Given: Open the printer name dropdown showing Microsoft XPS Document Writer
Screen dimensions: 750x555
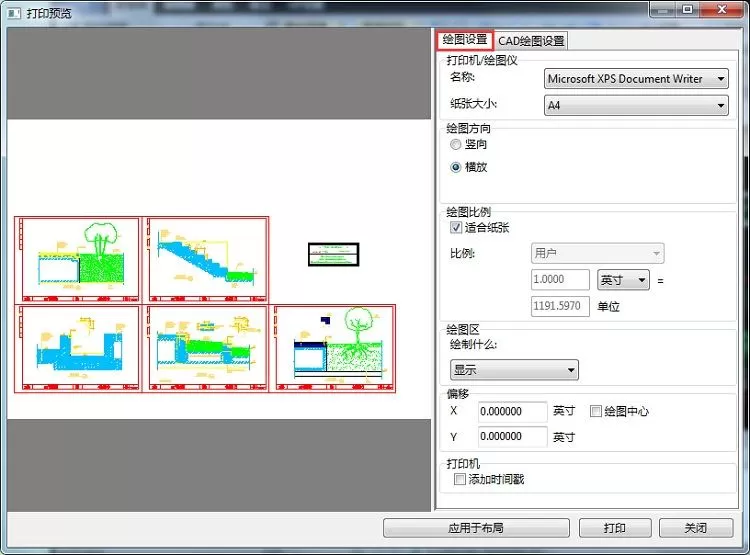Looking at the screenshot, I should click(636, 79).
